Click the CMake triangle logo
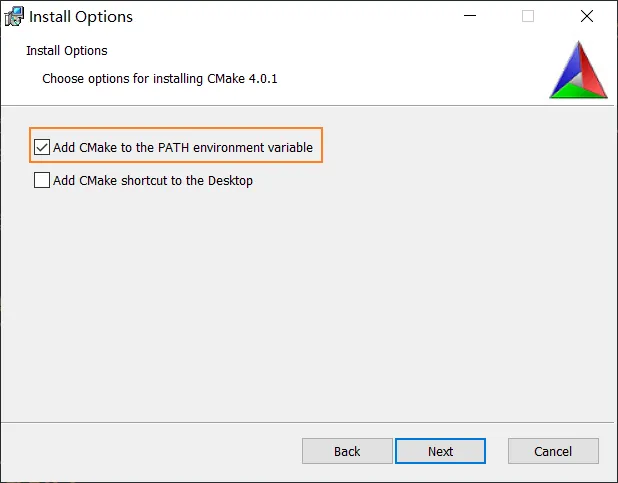 coord(578,71)
